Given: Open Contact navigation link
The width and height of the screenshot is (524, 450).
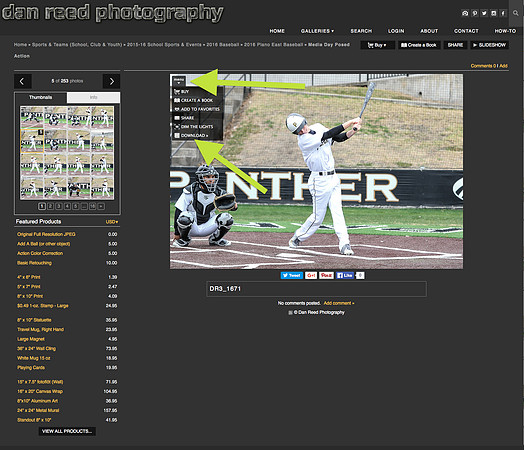Looking at the screenshot, I should point(466,31).
